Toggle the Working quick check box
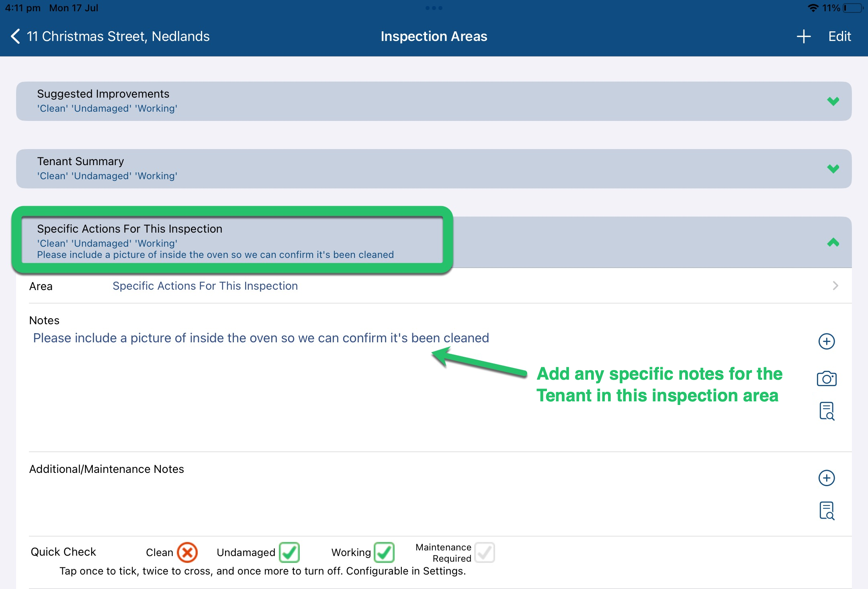 click(384, 552)
